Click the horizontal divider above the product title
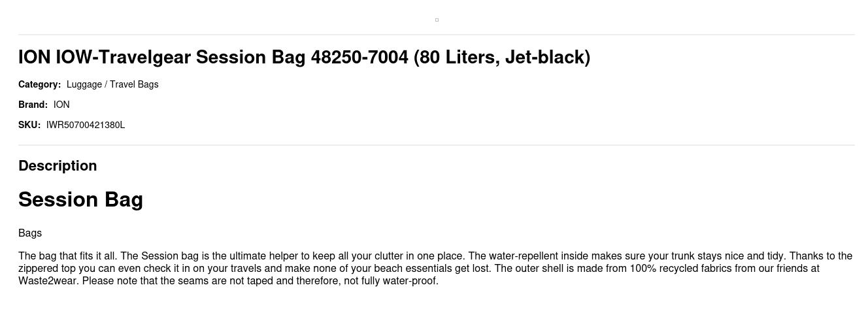 437,35
